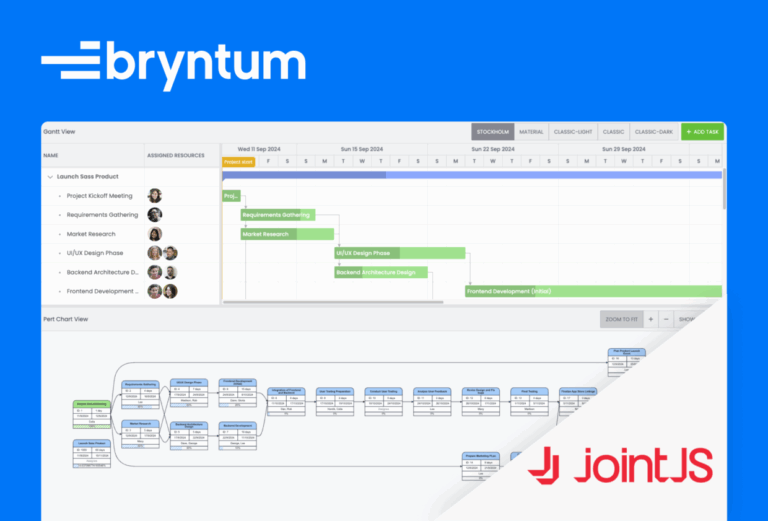
Task: Click the jointJS logo
Action: (620, 466)
